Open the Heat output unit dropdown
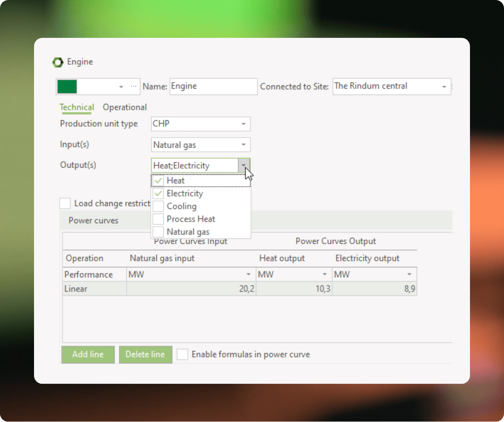This screenshot has width=504, height=422. tap(325, 274)
